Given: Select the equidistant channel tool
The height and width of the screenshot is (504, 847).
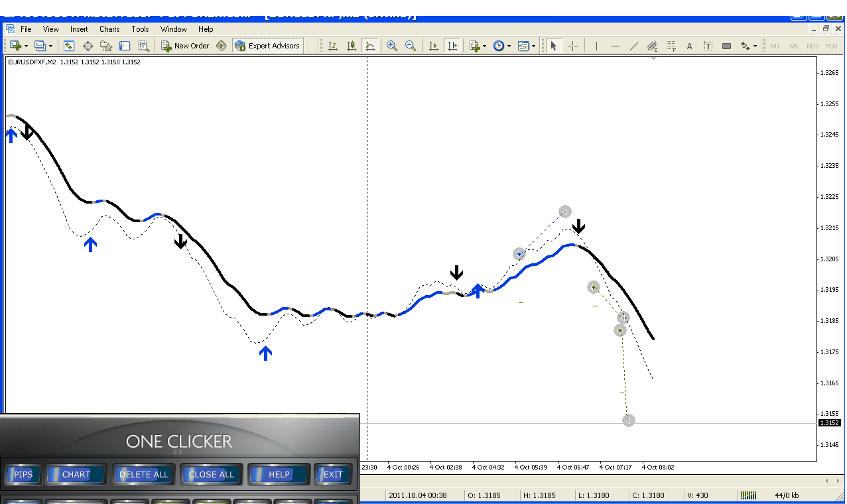Looking at the screenshot, I should [652, 46].
